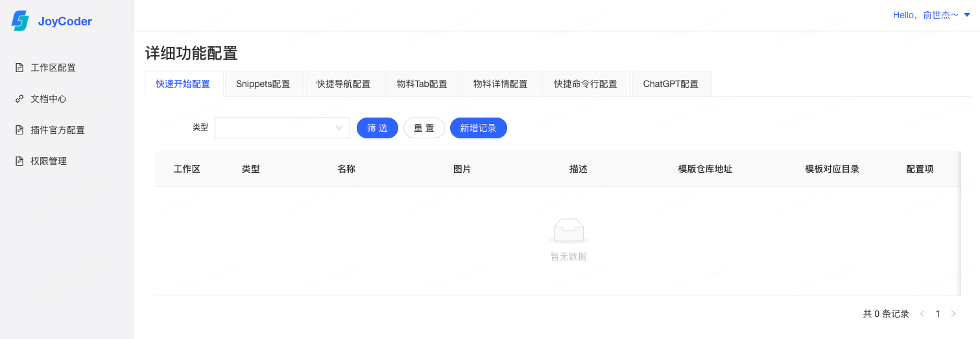Click the 重置 reset button
Viewport: 980px width, 339px height.
pyautogui.click(x=424, y=128)
